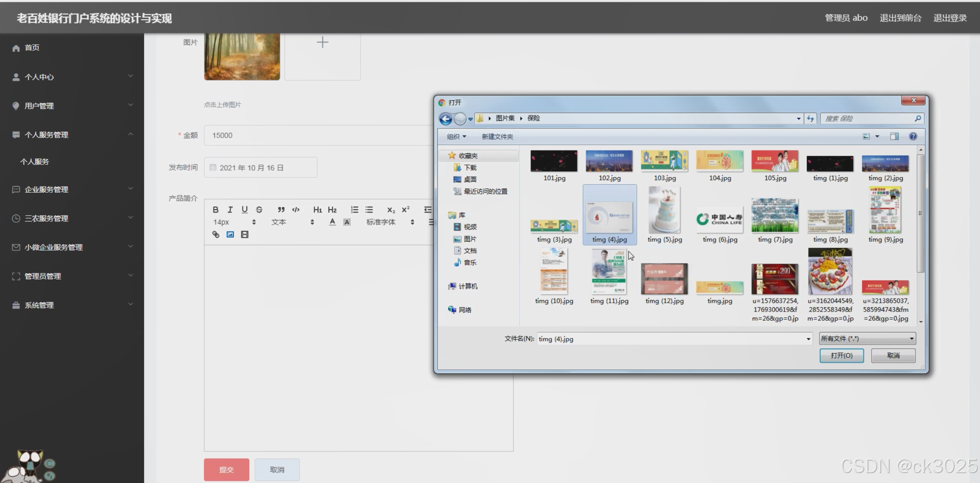Select 个人服务 submenu item in sidebar
Screen dimensions: 980x483
(35, 161)
